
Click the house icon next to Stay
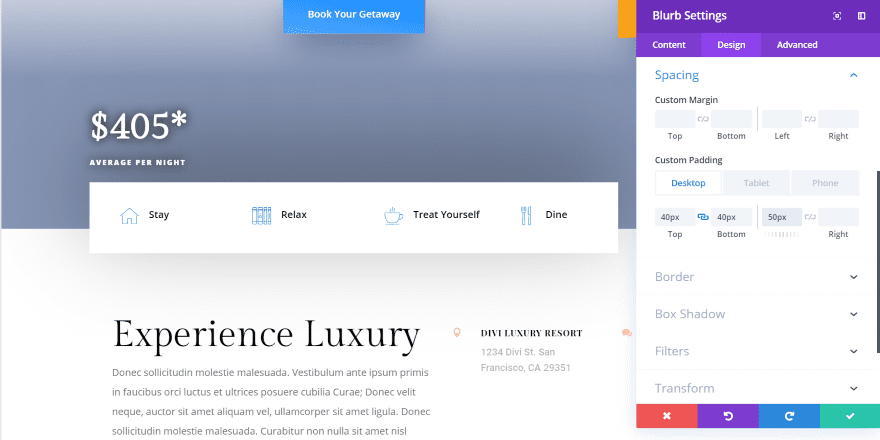pos(129,216)
